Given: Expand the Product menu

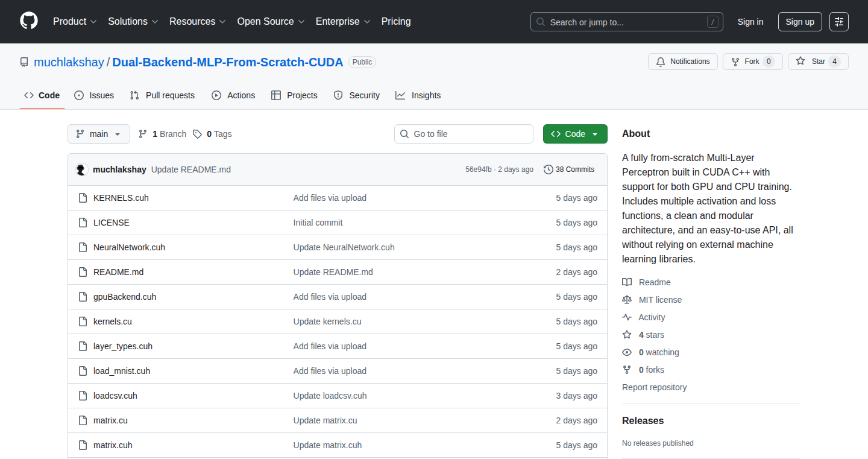Looking at the screenshot, I should (75, 21).
